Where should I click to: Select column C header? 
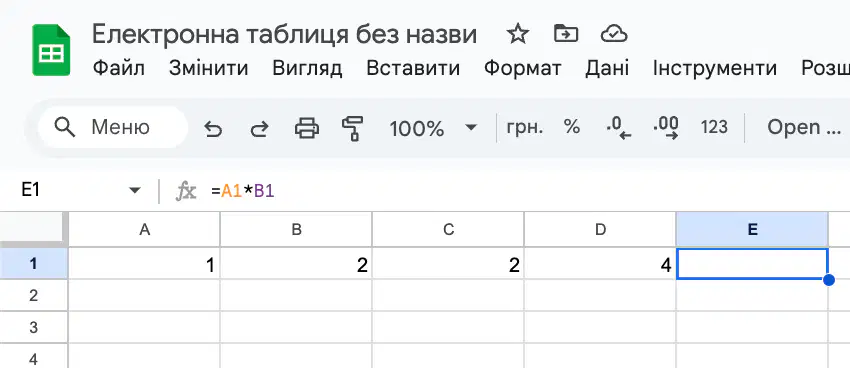point(448,230)
